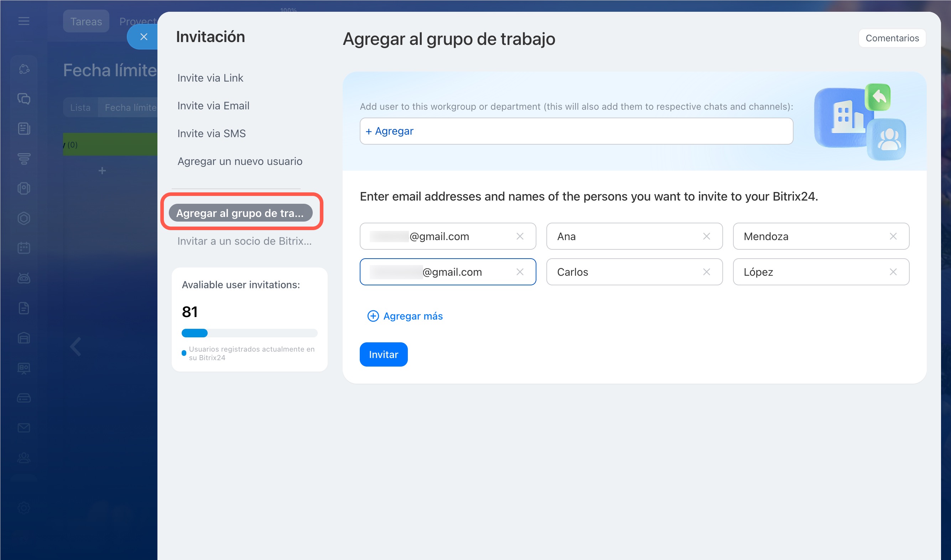This screenshot has height=560, width=951.
Task: Open the calendar icon in sidebar
Action: pos(24,248)
